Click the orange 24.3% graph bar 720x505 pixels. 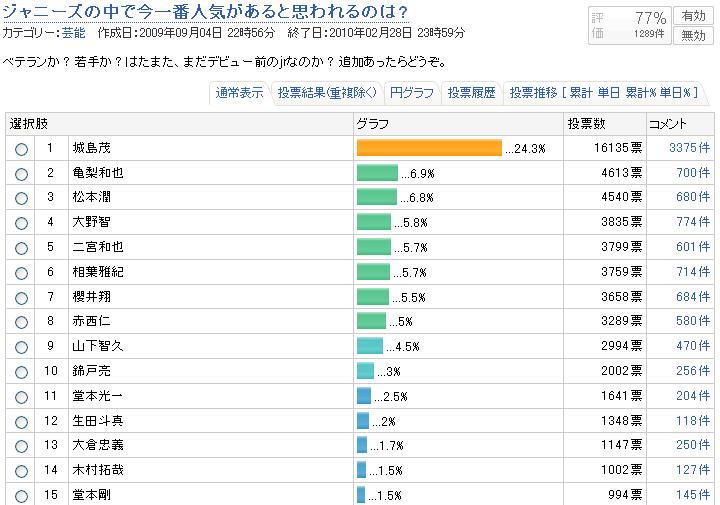tap(429, 148)
